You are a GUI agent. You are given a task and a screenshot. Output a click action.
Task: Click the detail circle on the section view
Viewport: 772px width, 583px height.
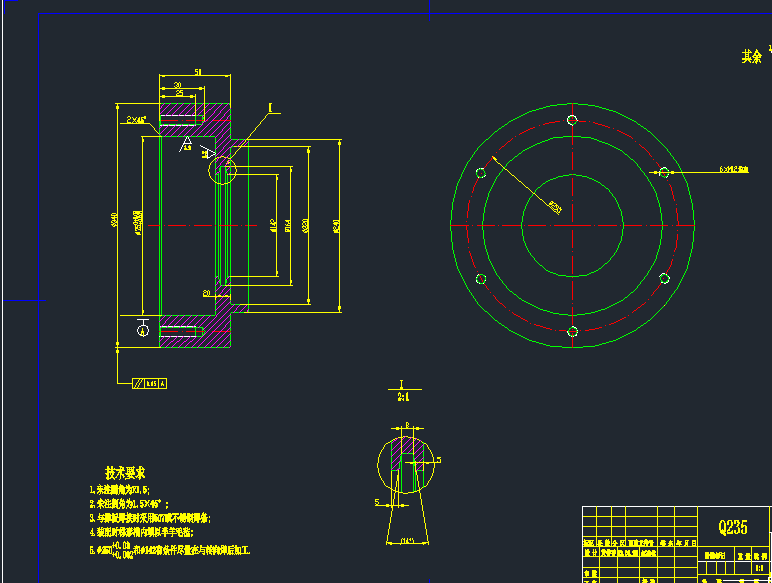coord(223,170)
